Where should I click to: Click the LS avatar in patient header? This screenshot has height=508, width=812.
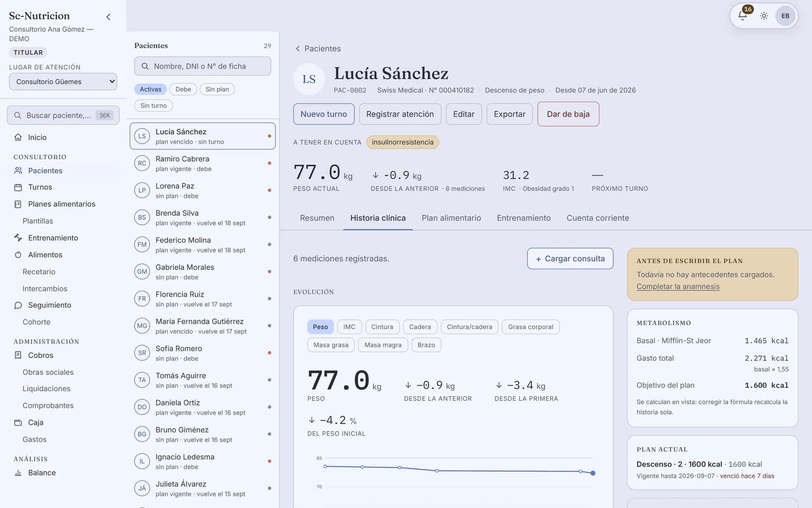pyautogui.click(x=309, y=79)
